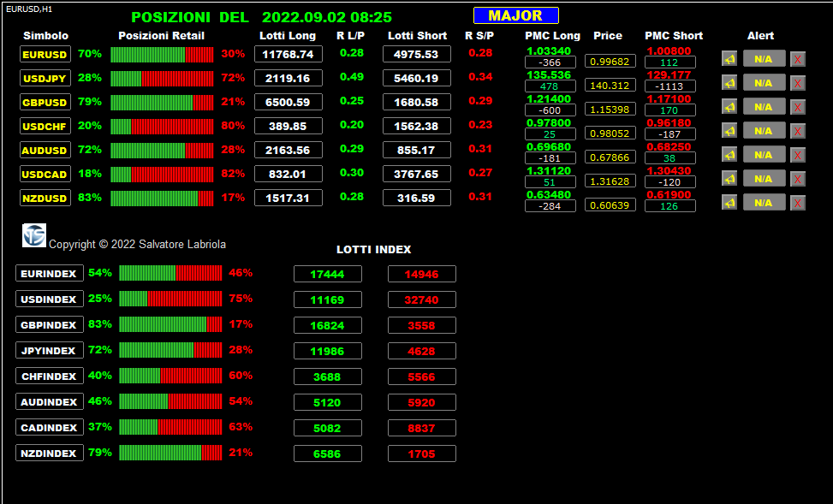Select the USDJPY symbol button
This screenshot has height=504, width=833.
pyautogui.click(x=45, y=78)
